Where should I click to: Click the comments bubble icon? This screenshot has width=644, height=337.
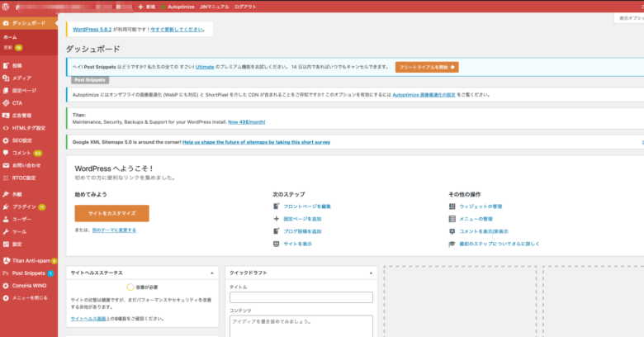(6, 153)
